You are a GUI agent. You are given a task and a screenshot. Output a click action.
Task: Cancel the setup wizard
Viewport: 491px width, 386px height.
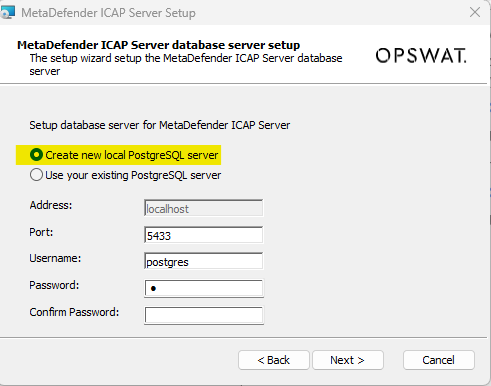pos(439,360)
